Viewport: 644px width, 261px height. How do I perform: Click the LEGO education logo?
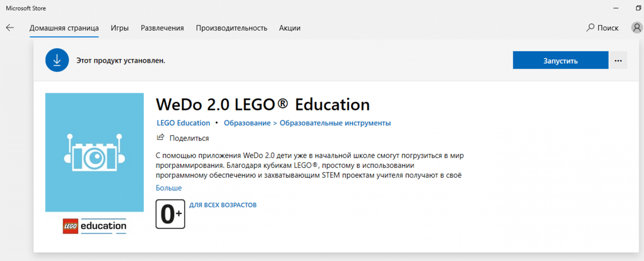(94, 226)
